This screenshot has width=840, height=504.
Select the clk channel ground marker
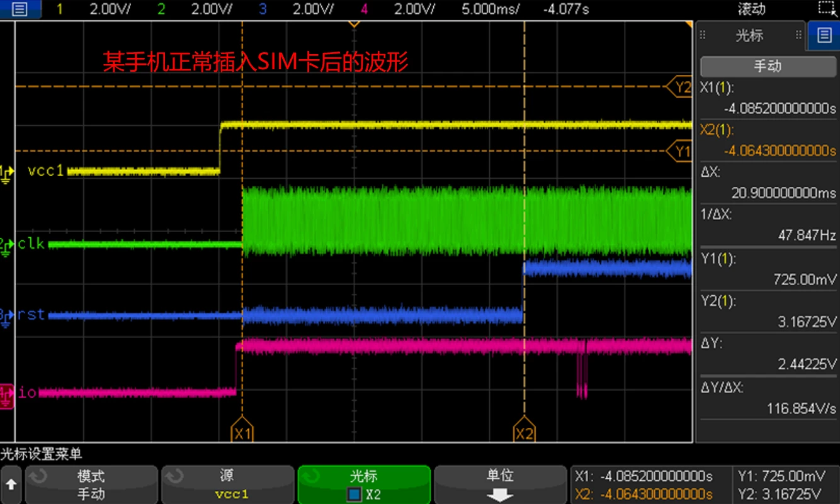6,245
